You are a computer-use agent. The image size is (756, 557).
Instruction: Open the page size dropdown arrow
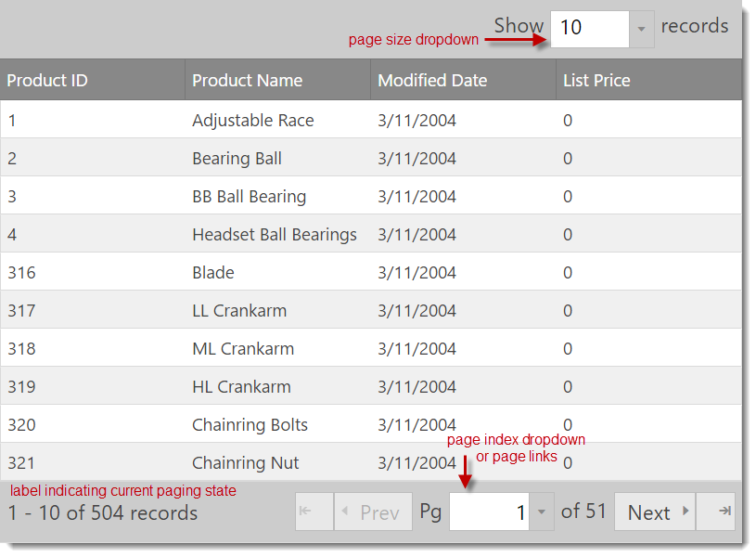(x=641, y=29)
